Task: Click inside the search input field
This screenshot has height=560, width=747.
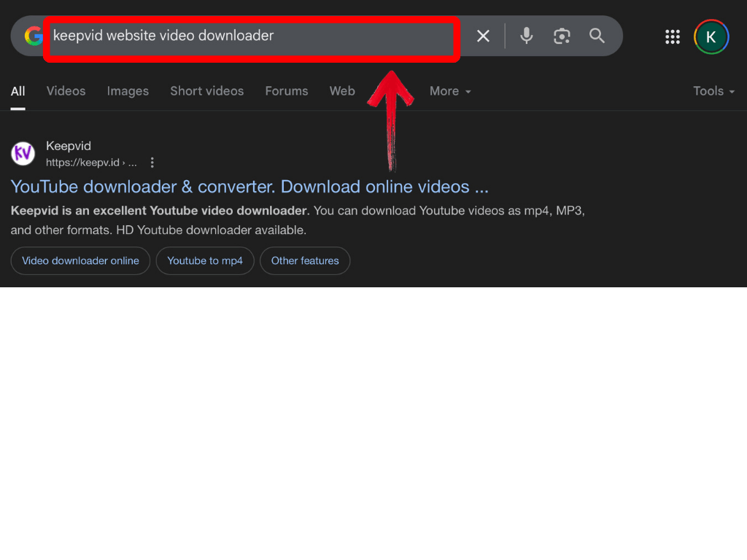Action: tap(219, 34)
